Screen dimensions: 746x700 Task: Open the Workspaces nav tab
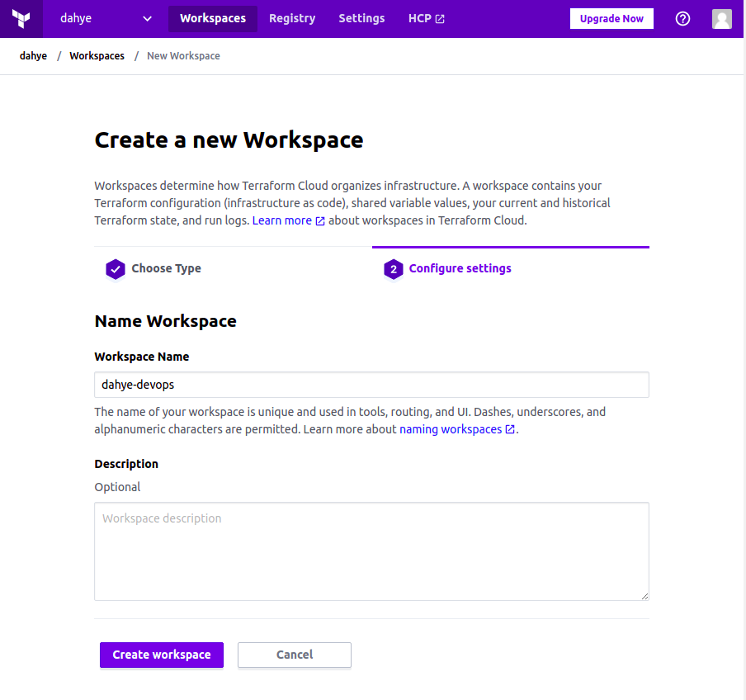213,18
